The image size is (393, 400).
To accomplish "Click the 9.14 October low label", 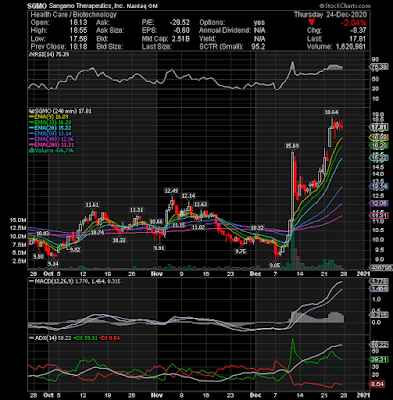I will 53,264.
